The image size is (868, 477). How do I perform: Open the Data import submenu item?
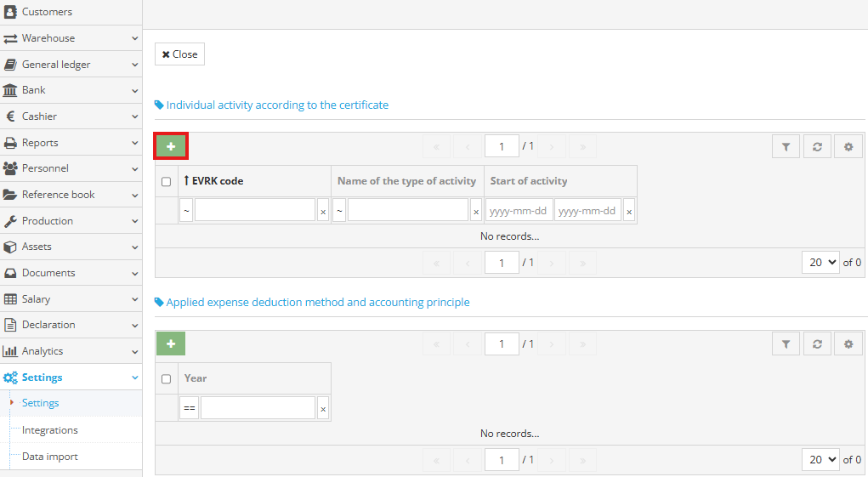click(49, 457)
